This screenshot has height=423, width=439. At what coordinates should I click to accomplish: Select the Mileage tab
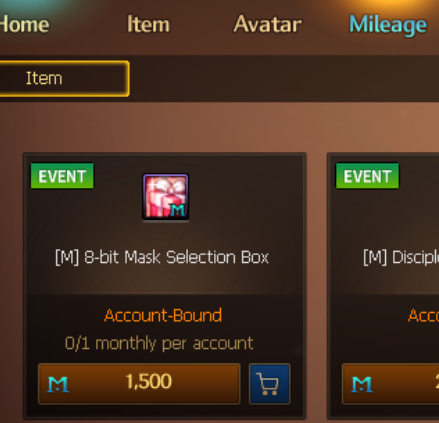(x=388, y=25)
